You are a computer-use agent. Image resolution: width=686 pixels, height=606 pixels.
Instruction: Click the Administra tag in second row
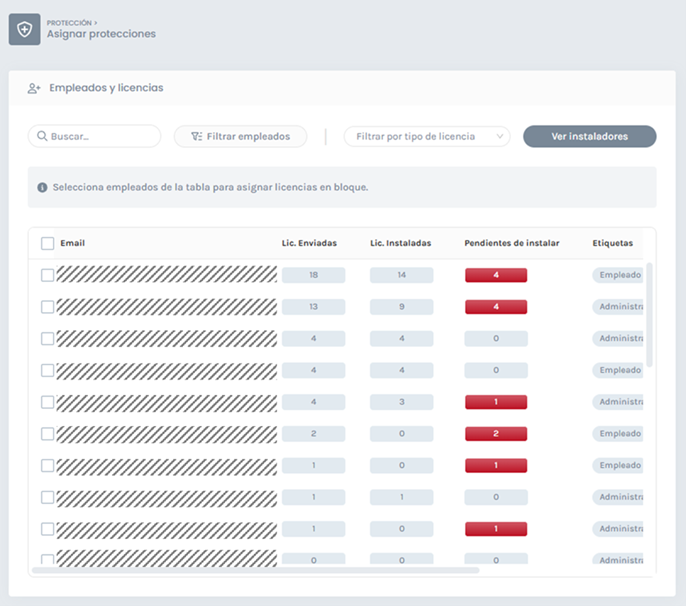[617, 307]
